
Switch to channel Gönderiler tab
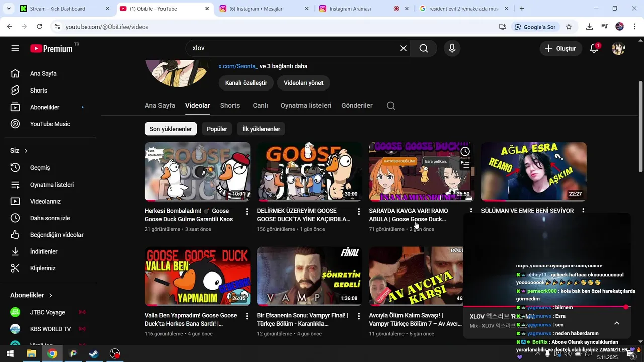pos(357,105)
